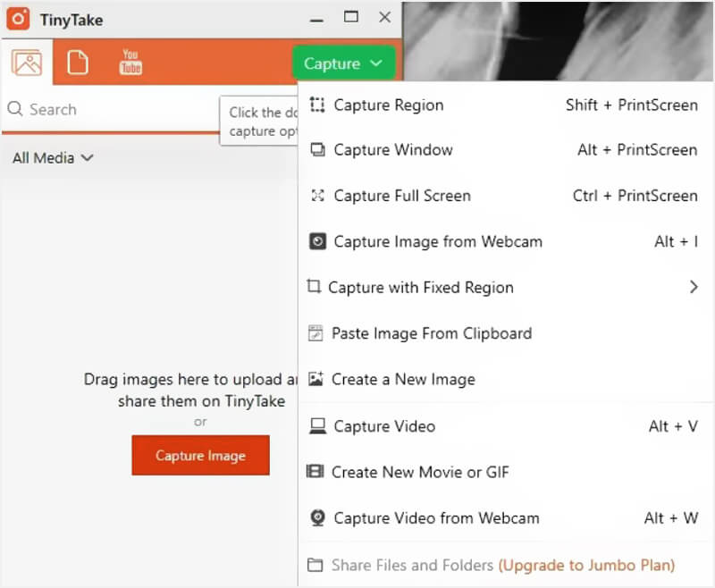Click the TinyTake logo icon
The height and width of the screenshot is (588, 715).
(x=19, y=19)
